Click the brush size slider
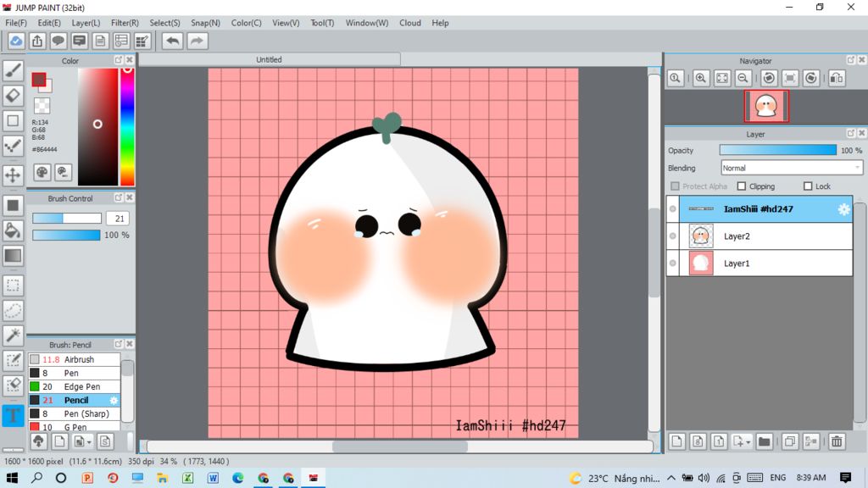The image size is (868, 488). (x=67, y=219)
